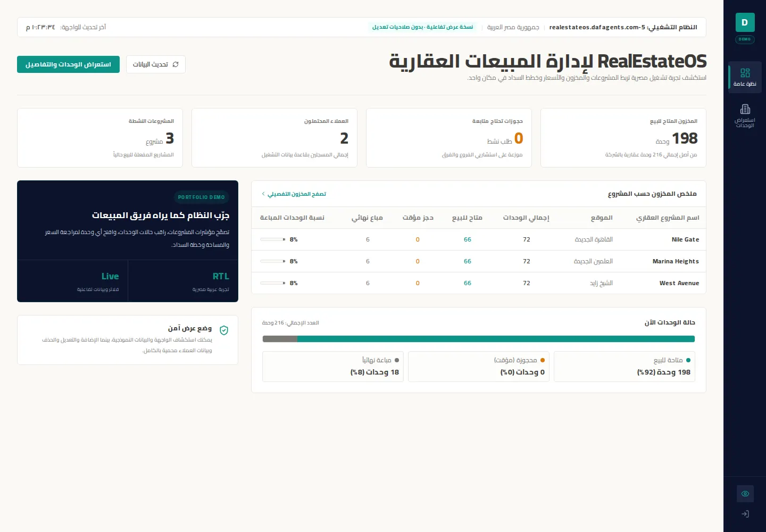Click the green D logo in sidebar
This screenshot has width=766, height=532.
pyautogui.click(x=745, y=22)
